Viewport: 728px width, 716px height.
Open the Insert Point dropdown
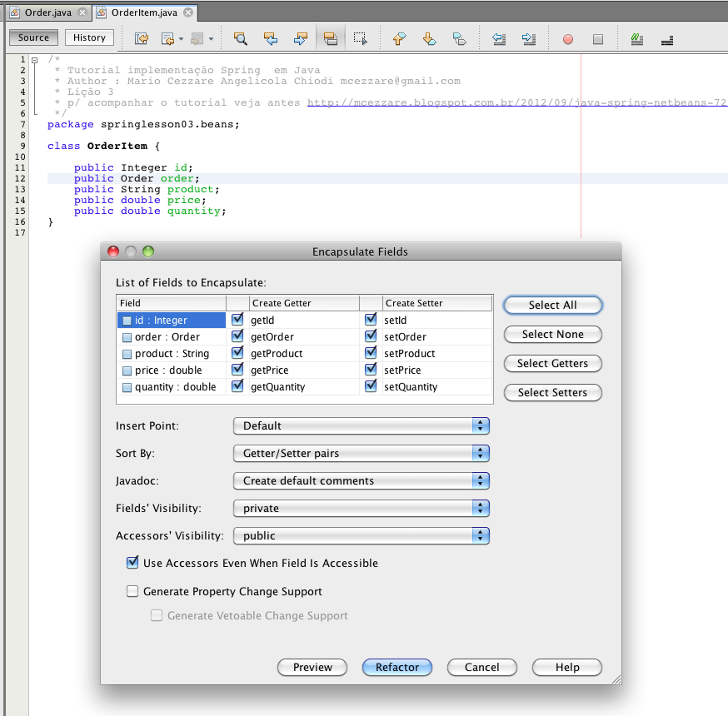click(x=362, y=425)
